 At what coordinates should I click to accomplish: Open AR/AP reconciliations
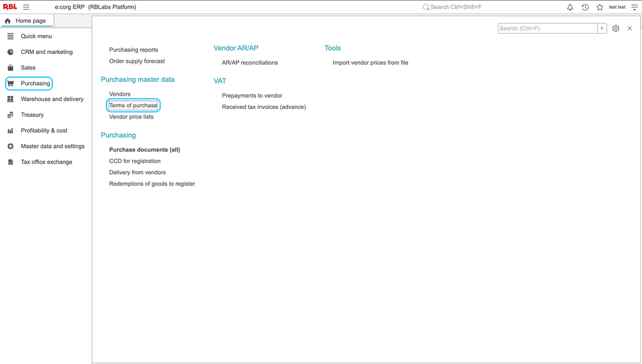click(x=250, y=63)
